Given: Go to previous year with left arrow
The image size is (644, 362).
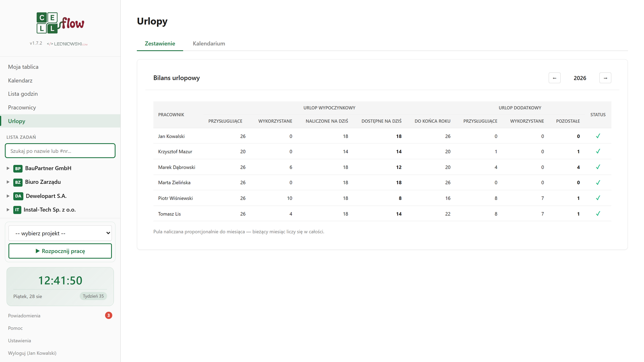Looking at the screenshot, I should [555, 78].
